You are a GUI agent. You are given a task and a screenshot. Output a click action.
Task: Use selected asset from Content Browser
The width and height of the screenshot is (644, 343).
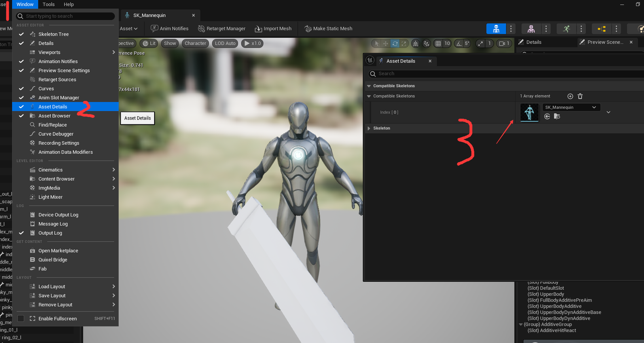[x=547, y=116]
